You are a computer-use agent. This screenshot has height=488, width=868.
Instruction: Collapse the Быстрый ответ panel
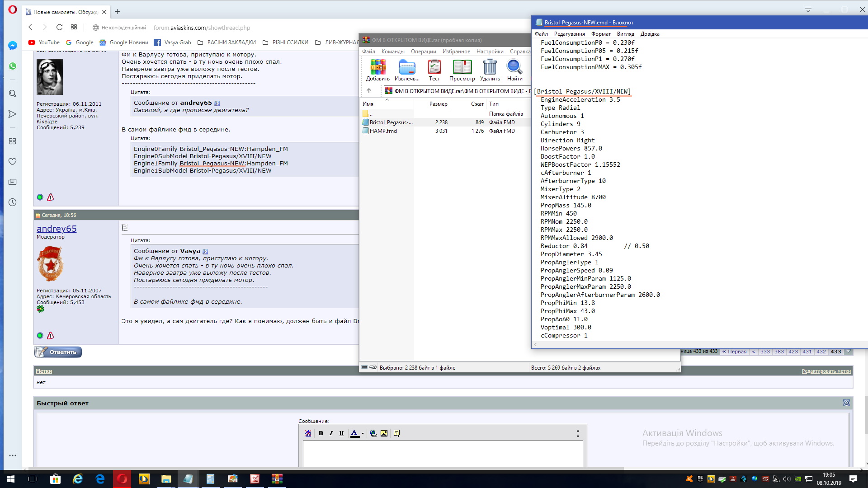[x=846, y=403]
